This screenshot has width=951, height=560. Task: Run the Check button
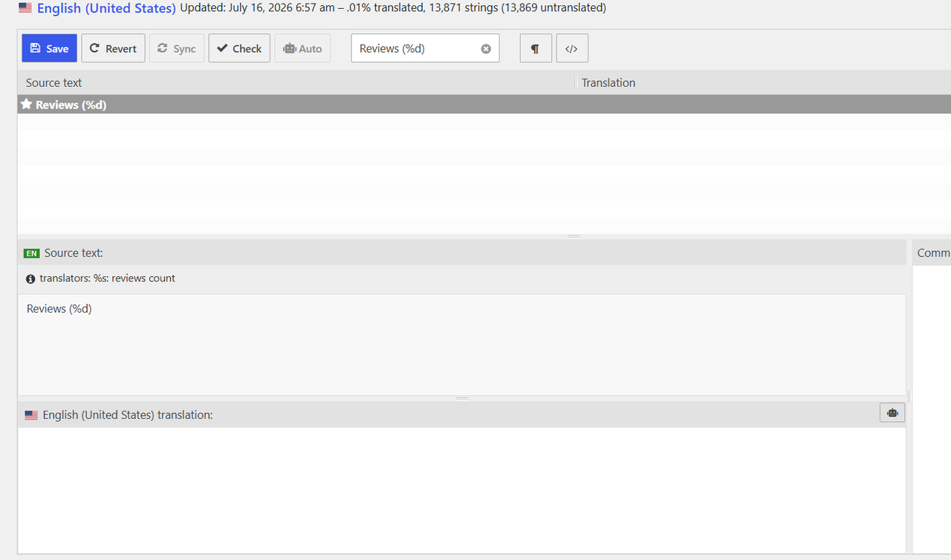(x=239, y=48)
